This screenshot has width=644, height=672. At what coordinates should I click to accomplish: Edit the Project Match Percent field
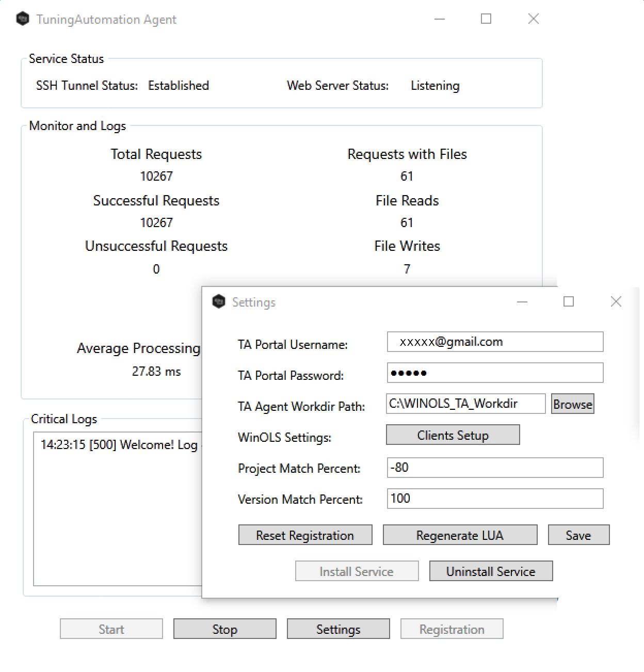495,468
